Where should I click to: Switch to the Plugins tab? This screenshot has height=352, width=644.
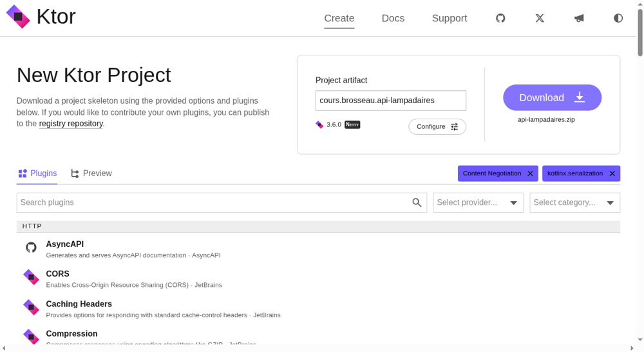coord(37,173)
